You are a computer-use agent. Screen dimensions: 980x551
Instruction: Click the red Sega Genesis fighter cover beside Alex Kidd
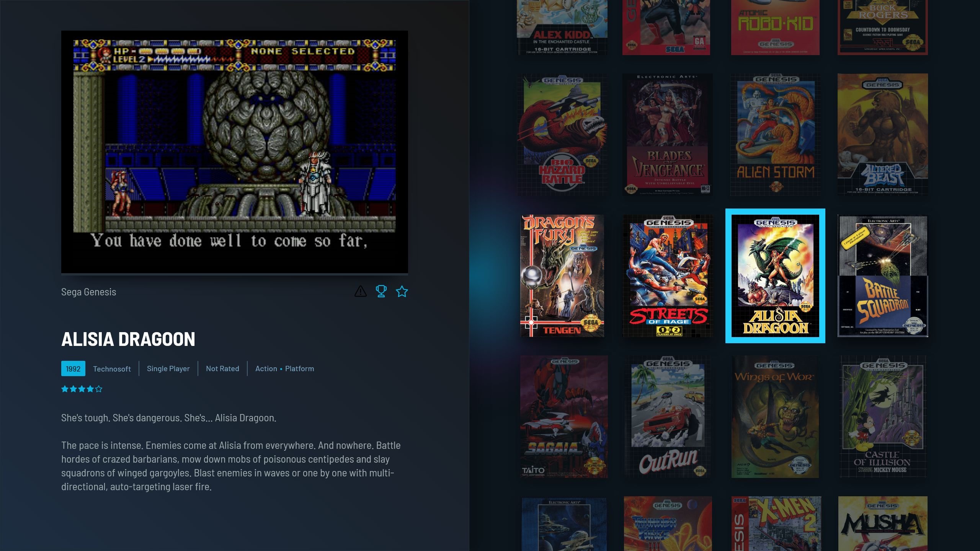pos(666,28)
